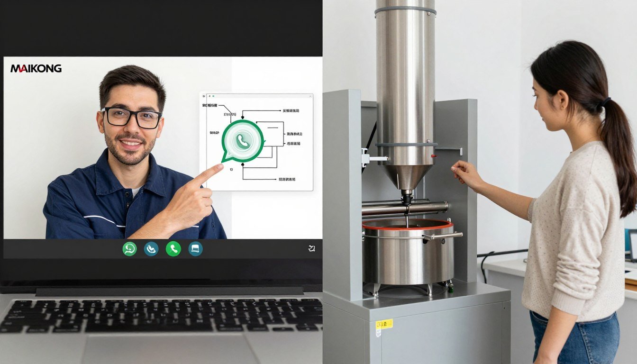
Task: Click gray circle icon at diagram window's top-left
Action: (203, 97)
